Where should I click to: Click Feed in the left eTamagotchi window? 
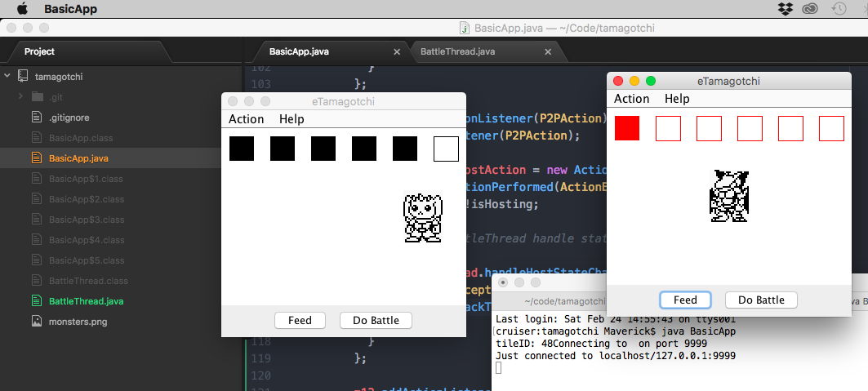[x=300, y=320]
